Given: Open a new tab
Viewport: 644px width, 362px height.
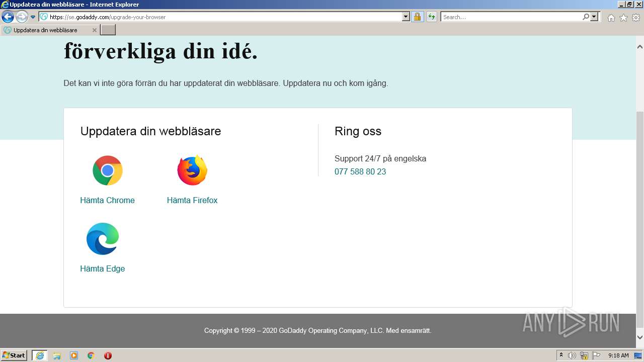Looking at the screenshot, I should (108, 30).
